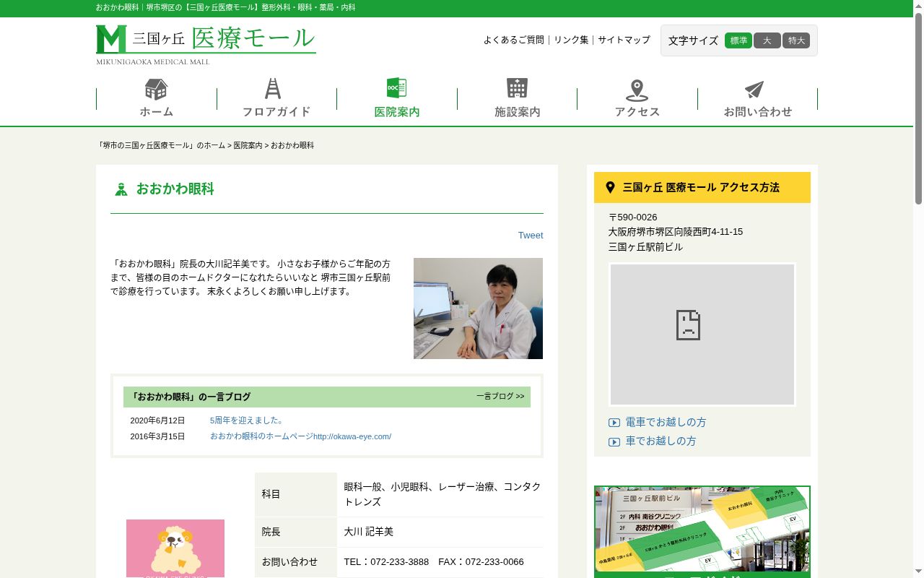This screenshot has width=924, height=578.
Task: Select phone number text TEL：072-233-3888
Action: pyautogui.click(x=386, y=562)
